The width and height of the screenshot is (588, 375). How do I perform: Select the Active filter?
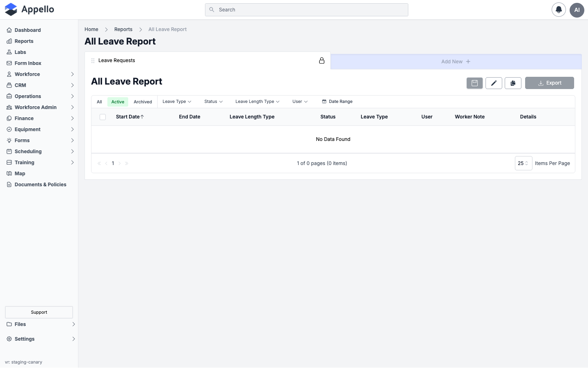point(118,102)
